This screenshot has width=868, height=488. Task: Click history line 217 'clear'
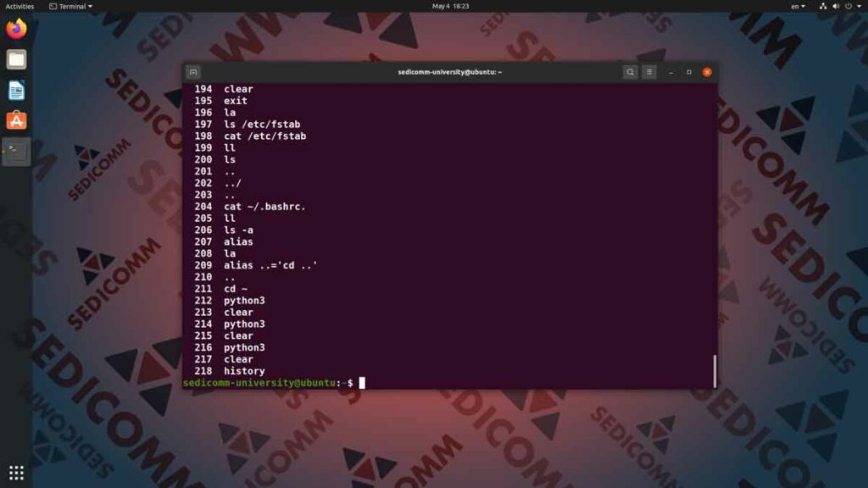[x=224, y=359]
